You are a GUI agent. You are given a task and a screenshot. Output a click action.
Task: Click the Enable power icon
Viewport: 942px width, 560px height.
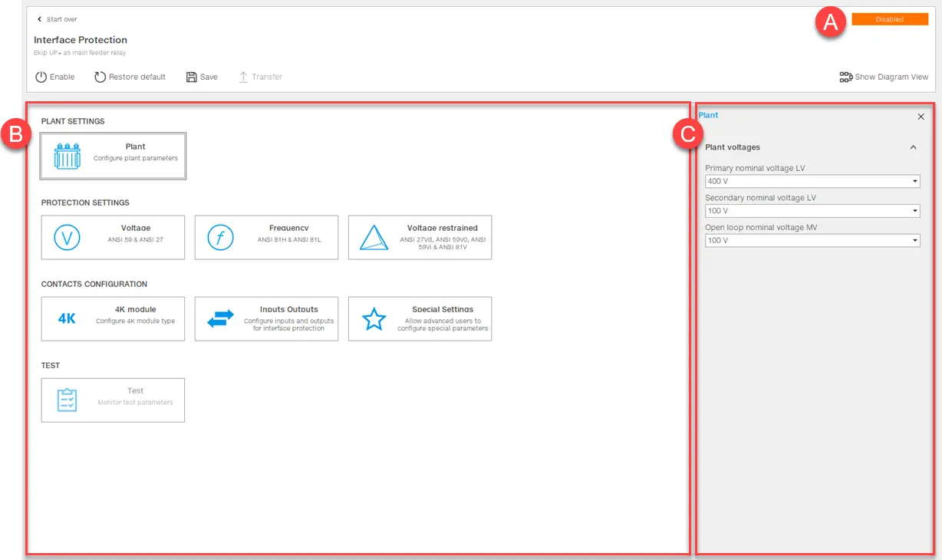tap(41, 77)
